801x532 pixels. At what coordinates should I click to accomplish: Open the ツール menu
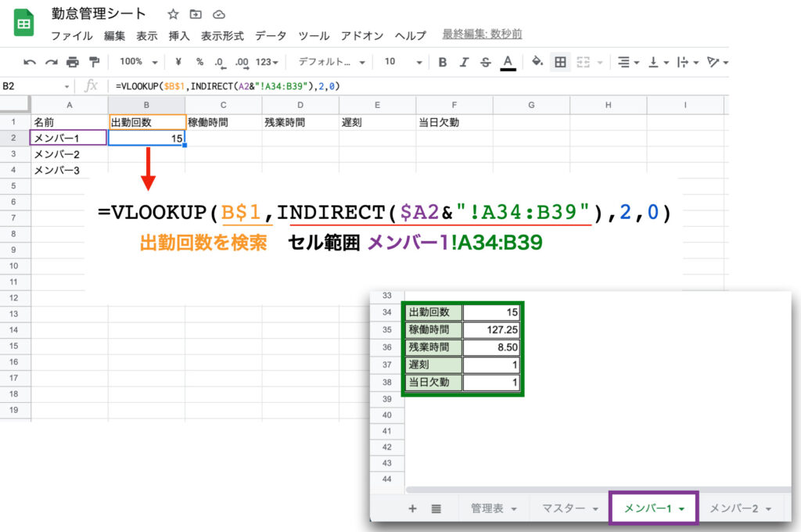[x=314, y=36]
